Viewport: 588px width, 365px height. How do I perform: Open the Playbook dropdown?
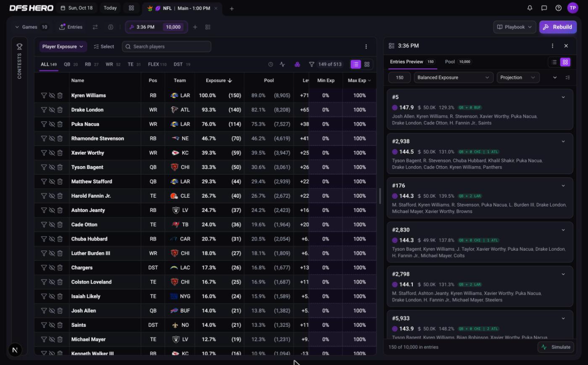point(514,27)
